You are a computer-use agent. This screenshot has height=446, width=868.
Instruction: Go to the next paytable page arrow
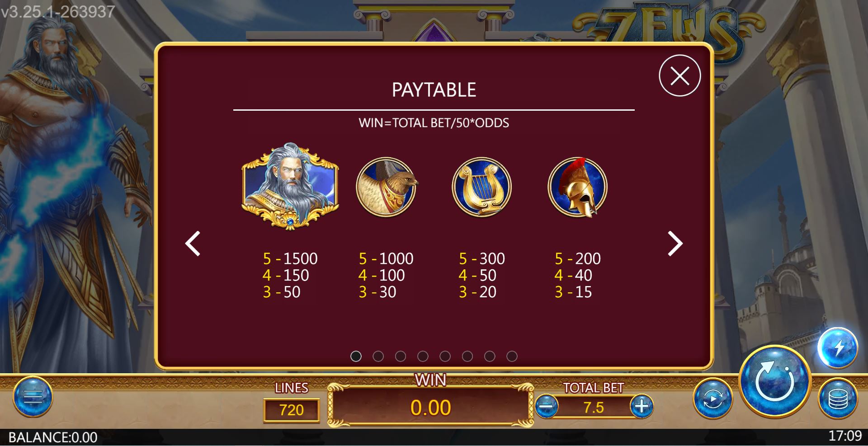[675, 244]
